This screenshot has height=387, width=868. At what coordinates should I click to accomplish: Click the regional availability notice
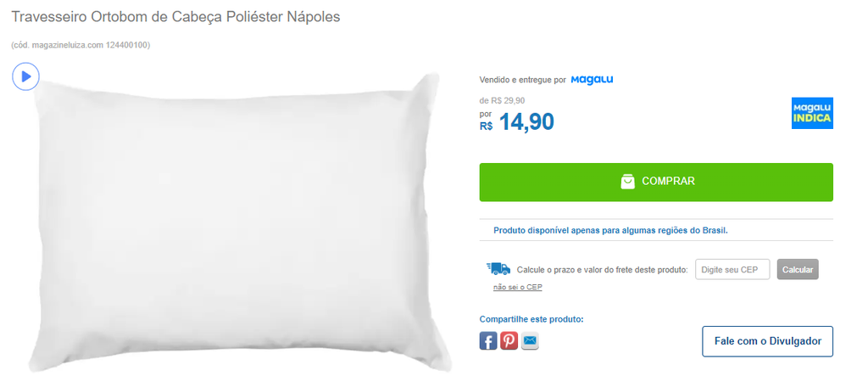tap(610, 230)
